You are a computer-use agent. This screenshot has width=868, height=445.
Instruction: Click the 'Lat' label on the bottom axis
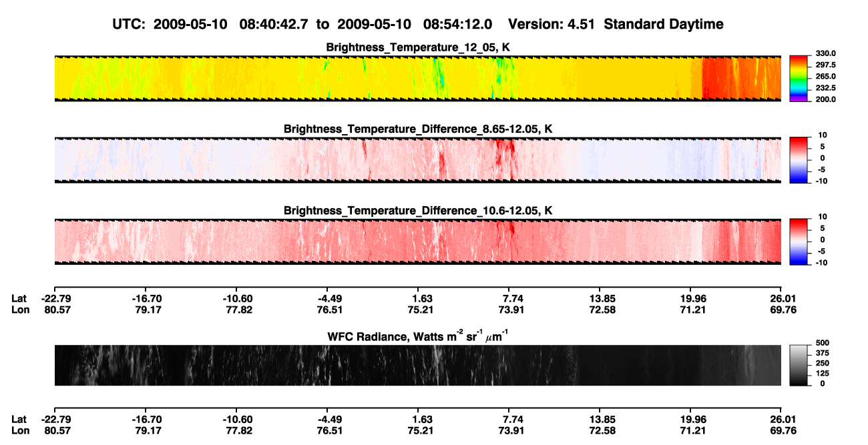coord(19,420)
